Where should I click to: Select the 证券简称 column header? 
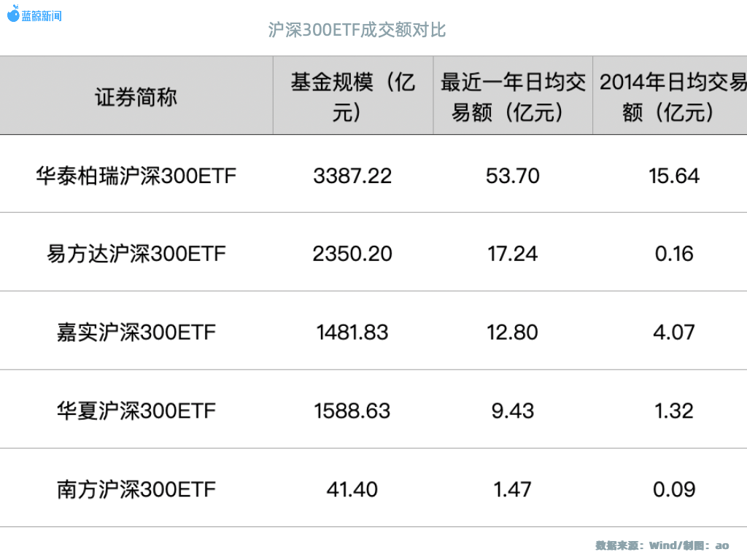pos(136,98)
